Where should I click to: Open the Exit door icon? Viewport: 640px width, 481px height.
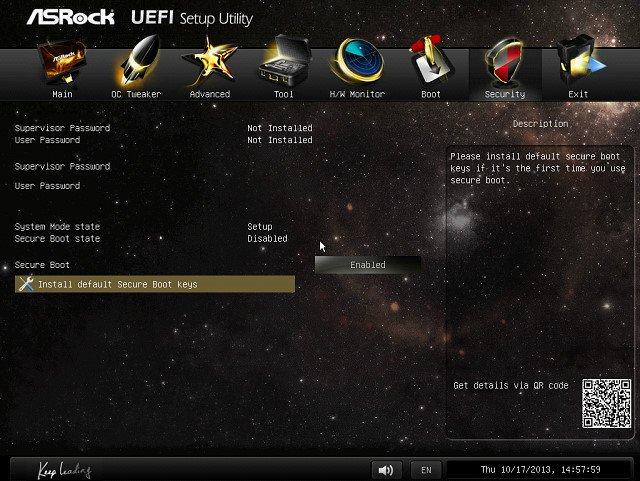(578, 63)
